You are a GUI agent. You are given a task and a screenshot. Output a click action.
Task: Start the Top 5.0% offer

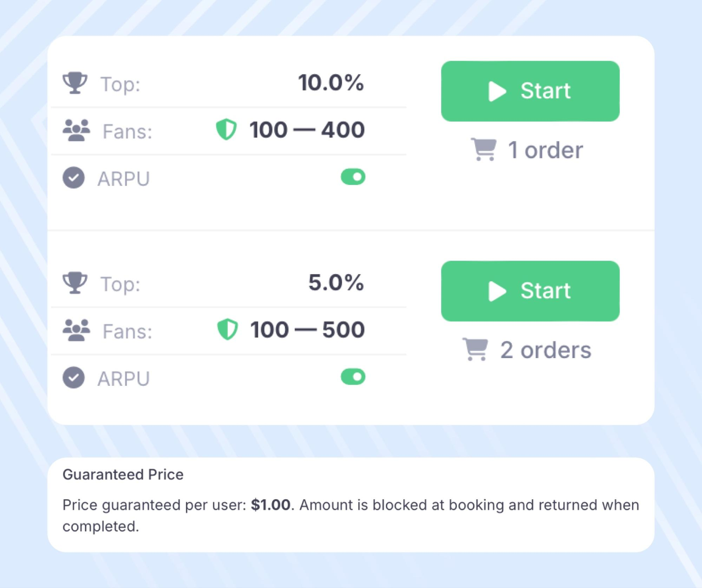click(530, 291)
